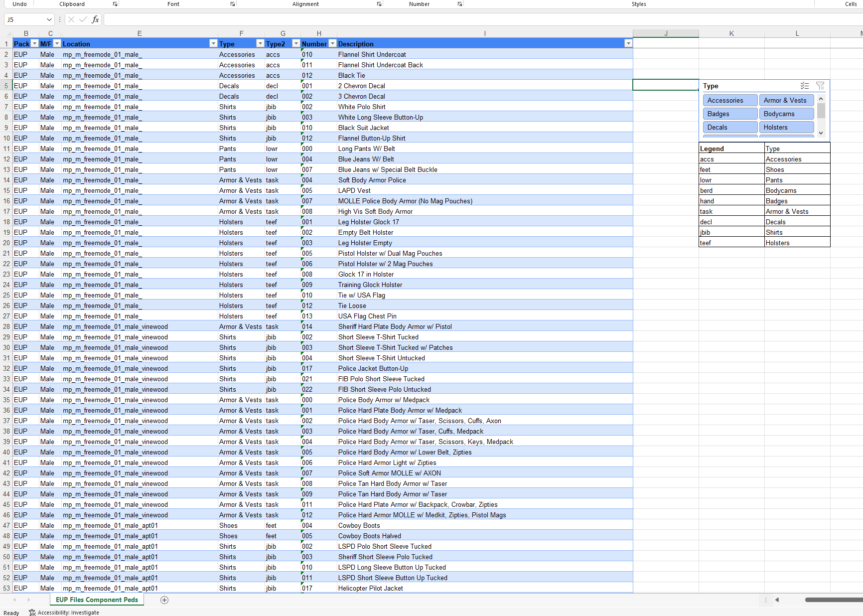Viewport: 863px width, 616px height.
Task: Click the Clear Filter icon on the Type slicer
Action: [x=820, y=86]
